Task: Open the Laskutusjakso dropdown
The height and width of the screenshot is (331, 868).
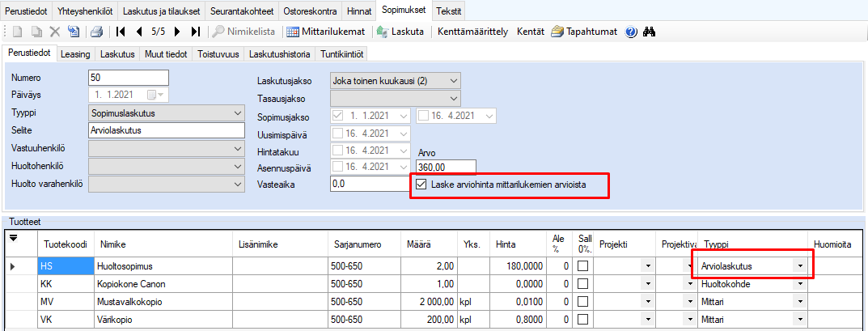Action: point(454,81)
